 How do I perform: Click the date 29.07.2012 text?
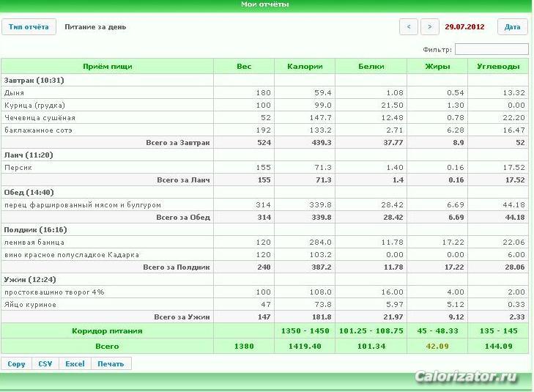point(464,27)
